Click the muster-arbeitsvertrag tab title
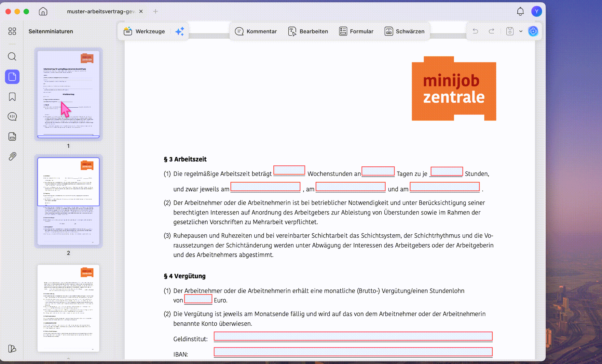This screenshot has width=602, height=364. (x=101, y=11)
